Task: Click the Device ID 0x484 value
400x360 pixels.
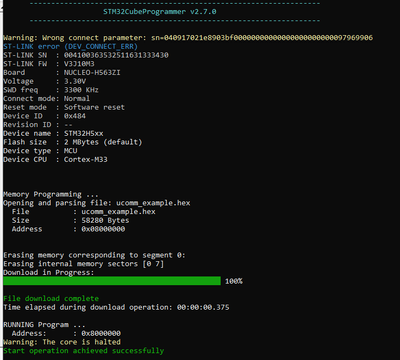Action: 75,116
